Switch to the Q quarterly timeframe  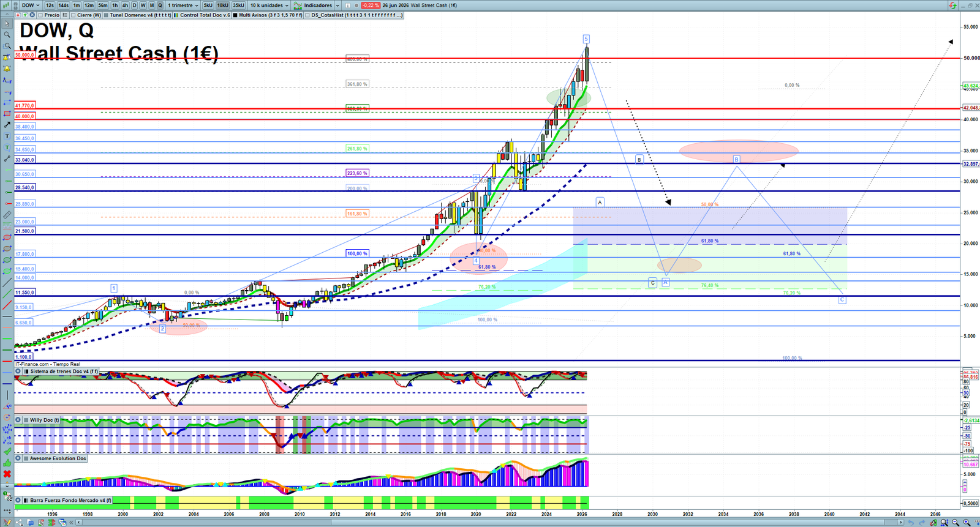pyautogui.click(x=160, y=5)
